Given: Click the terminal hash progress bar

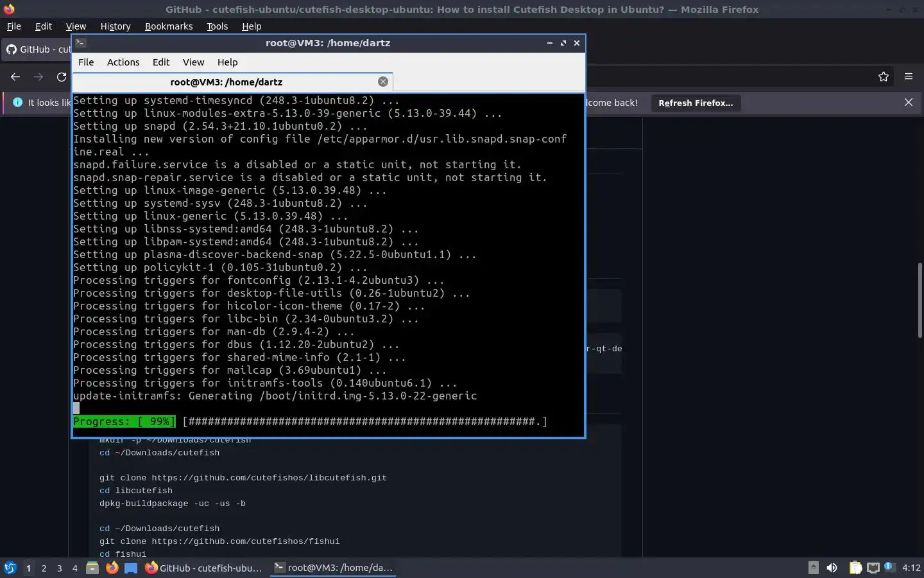Looking at the screenshot, I should pos(364,421).
